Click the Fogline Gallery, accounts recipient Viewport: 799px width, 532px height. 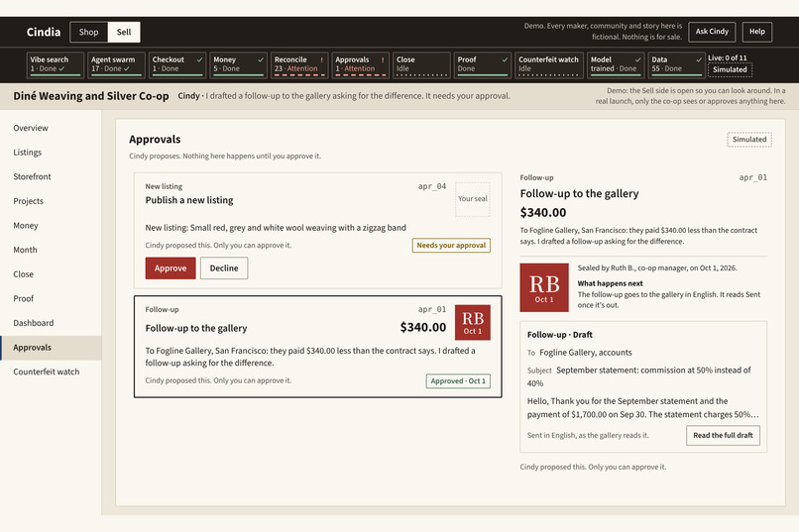tap(586, 353)
